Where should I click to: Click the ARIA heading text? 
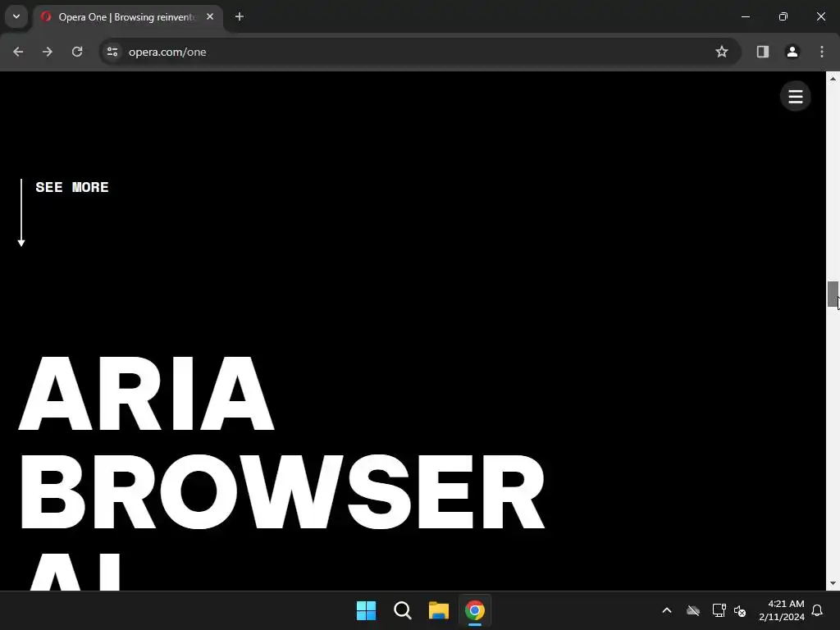147,394
